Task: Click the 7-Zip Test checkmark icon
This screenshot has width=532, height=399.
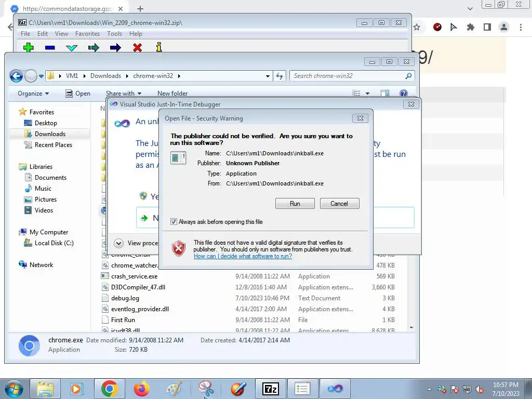Action: [72, 47]
